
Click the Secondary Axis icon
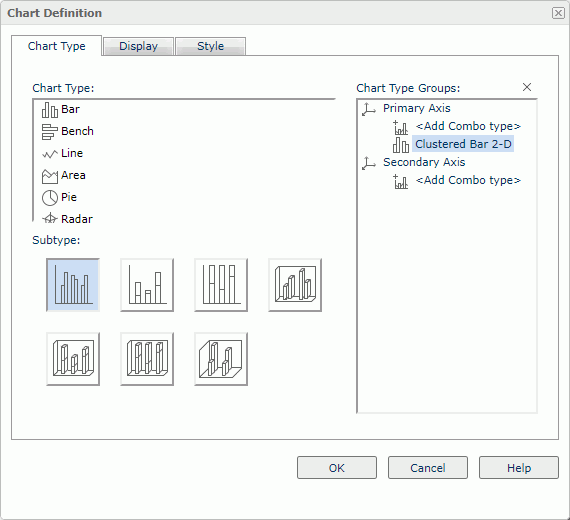[x=369, y=163]
